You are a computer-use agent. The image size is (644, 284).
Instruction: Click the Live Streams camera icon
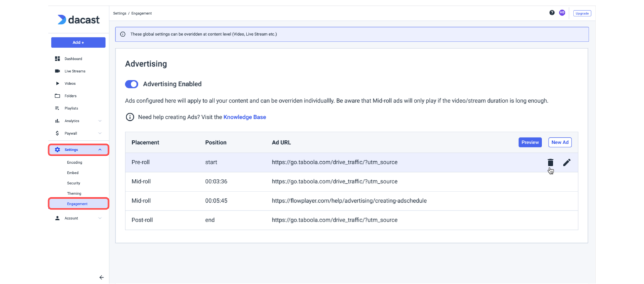pyautogui.click(x=57, y=71)
